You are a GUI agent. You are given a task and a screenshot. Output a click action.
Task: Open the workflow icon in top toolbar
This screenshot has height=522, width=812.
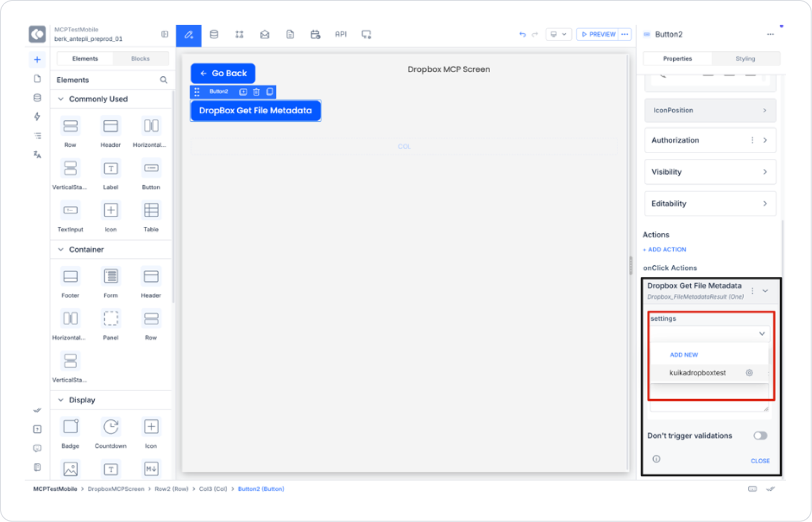tap(239, 34)
